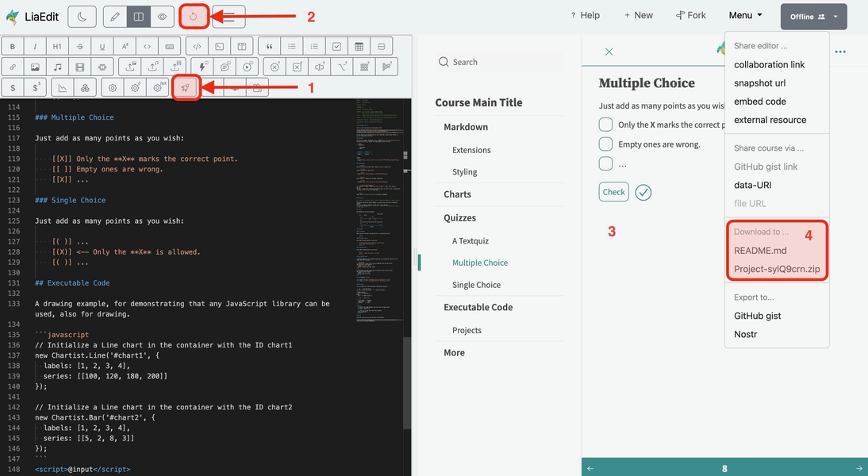Choose 'README.md' from the download menu
This screenshot has height=476, width=868.
pyautogui.click(x=759, y=250)
